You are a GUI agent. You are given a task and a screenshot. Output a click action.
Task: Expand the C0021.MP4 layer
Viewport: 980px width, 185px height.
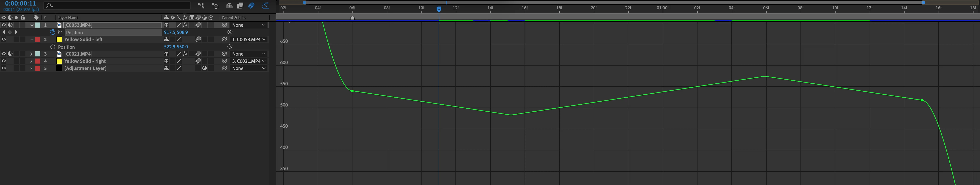31,54
